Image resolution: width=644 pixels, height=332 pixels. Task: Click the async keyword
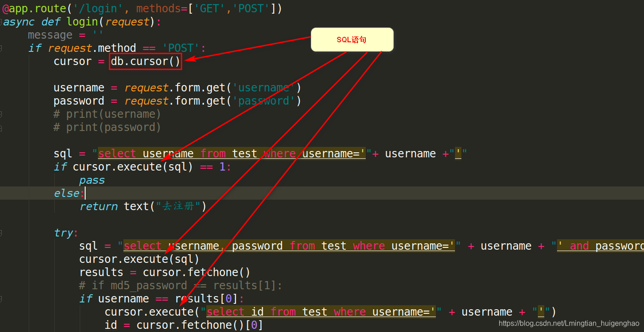(x=19, y=22)
